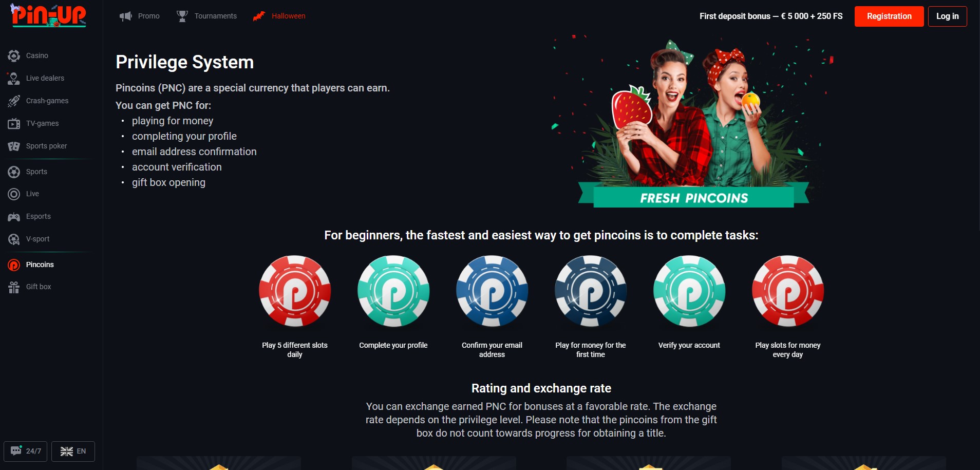Open the Live dealers sidebar icon

pos(14,78)
